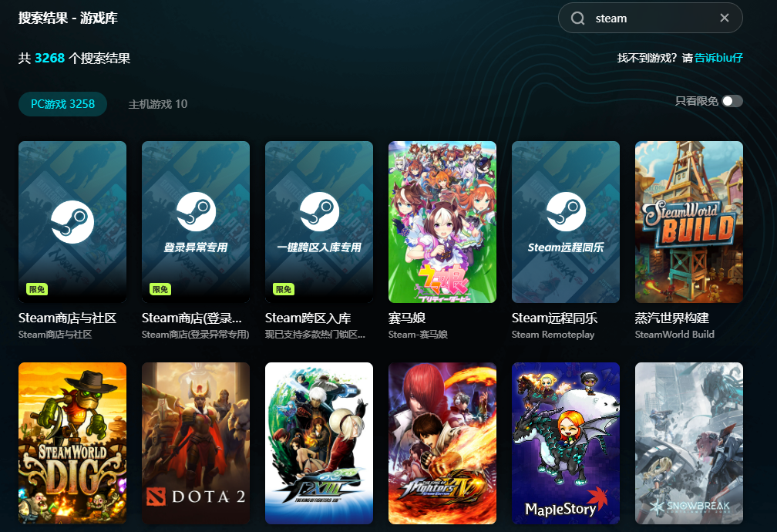Toggle the 只看限免 switch

(732, 101)
